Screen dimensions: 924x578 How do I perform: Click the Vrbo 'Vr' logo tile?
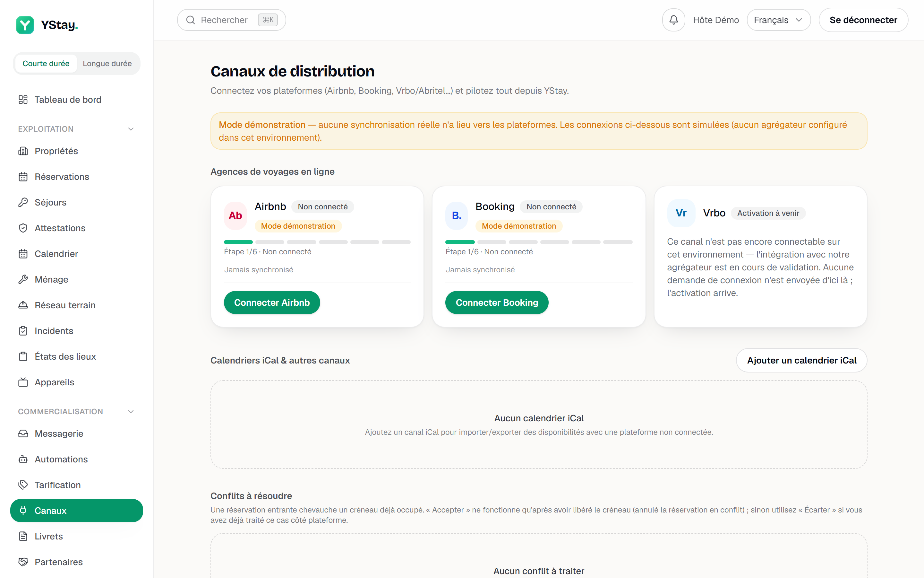[681, 213]
